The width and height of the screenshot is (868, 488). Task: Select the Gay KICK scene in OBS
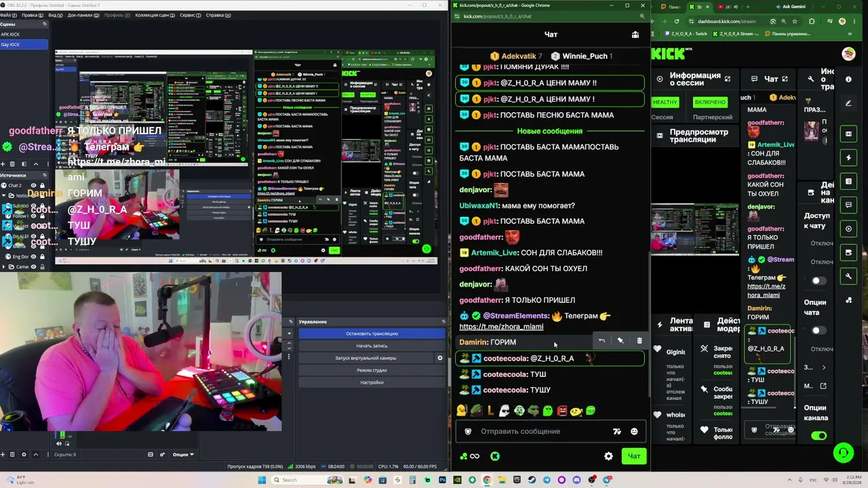click(24, 45)
